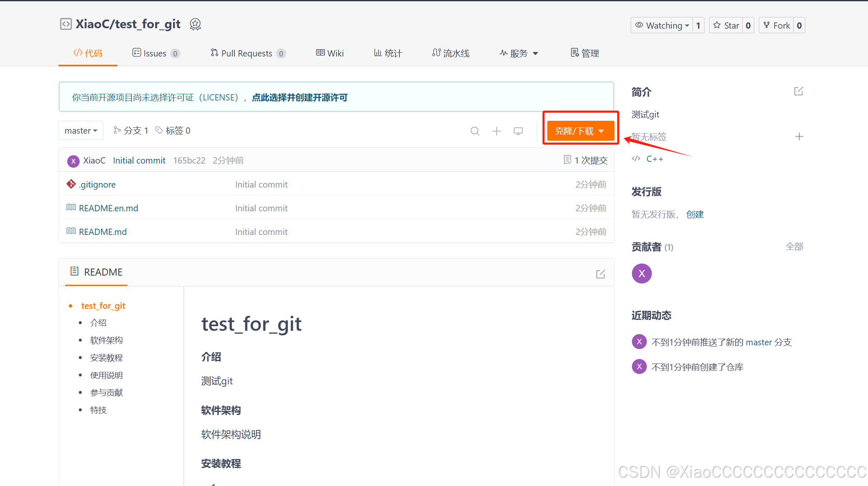Click the 创建 release link
Image resolution: width=868 pixels, height=486 pixels.
695,215
